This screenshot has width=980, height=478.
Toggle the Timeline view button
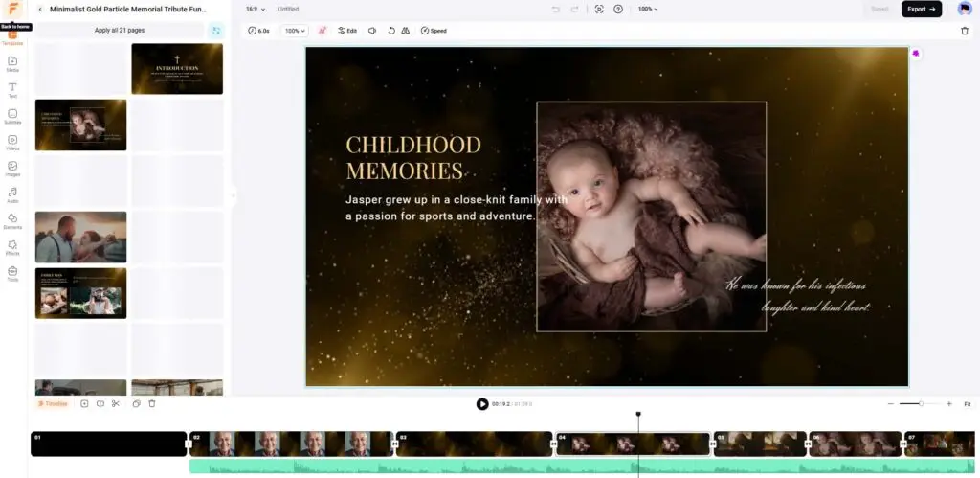pos(53,404)
